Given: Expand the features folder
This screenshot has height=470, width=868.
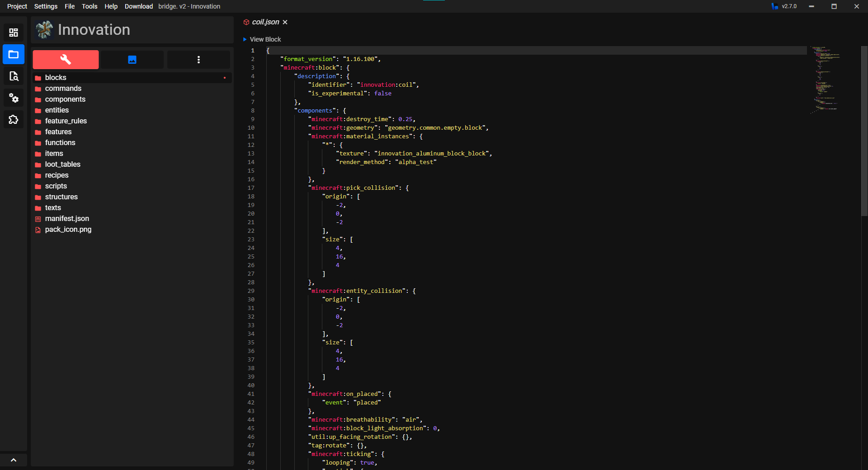Looking at the screenshot, I should [132, 132].
